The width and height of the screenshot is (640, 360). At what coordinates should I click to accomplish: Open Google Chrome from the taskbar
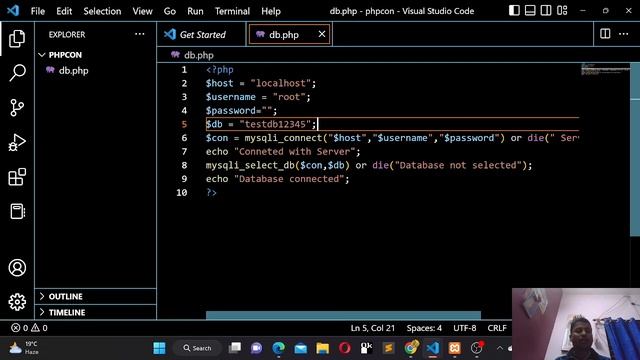pyautogui.click(x=411, y=348)
